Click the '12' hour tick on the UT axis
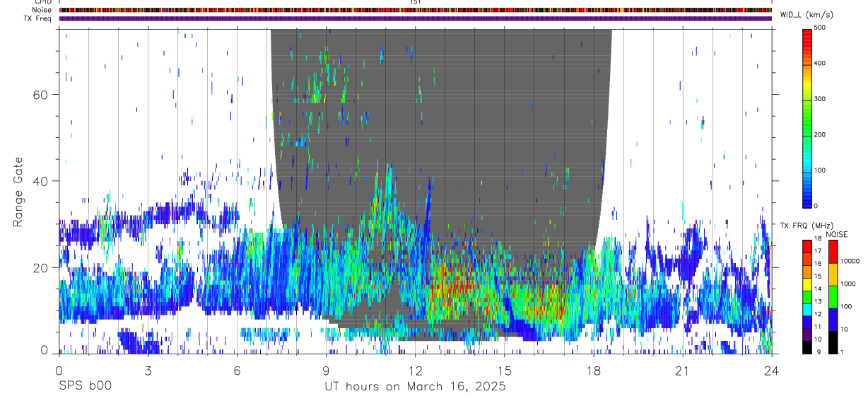 click(x=415, y=371)
